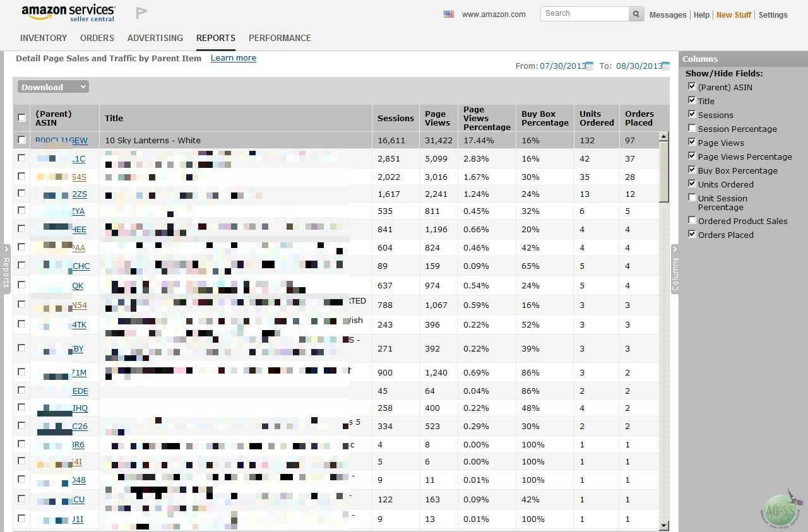The width and height of the screenshot is (808, 532).
Task: Click the 10 Sky Lanterns - White title
Action: pyautogui.click(x=153, y=140)
